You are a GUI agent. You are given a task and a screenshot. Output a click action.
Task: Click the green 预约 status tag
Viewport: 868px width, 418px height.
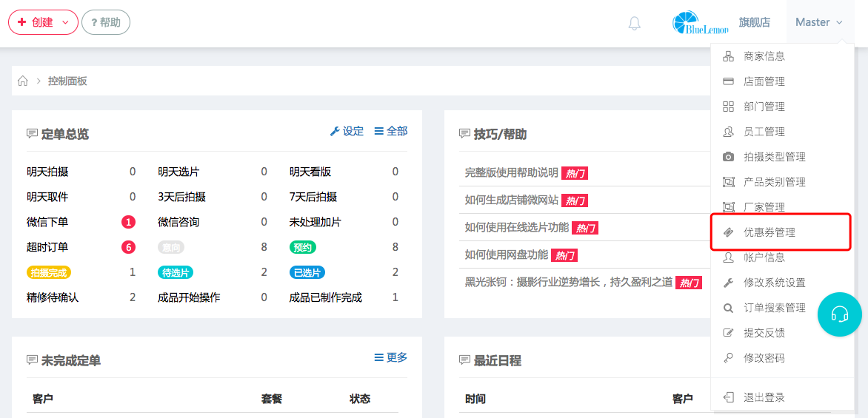pyautogui.click(x=303, y=247)
